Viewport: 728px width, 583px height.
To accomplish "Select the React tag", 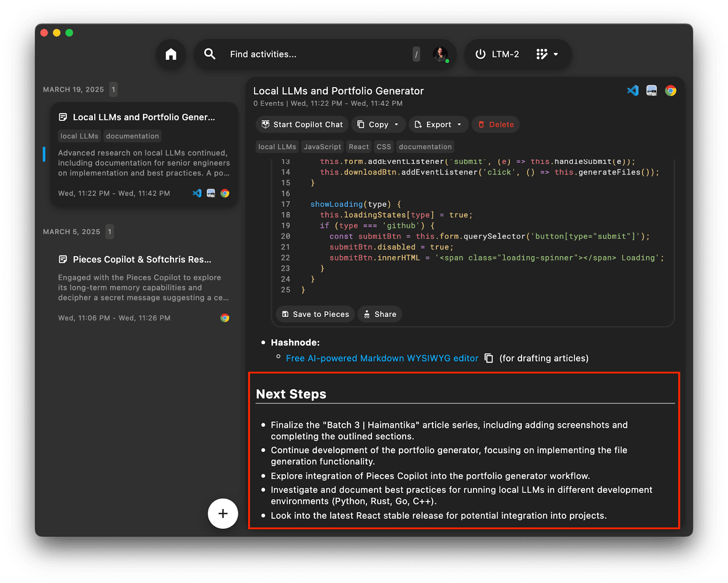I will click(x=359, y=146).
